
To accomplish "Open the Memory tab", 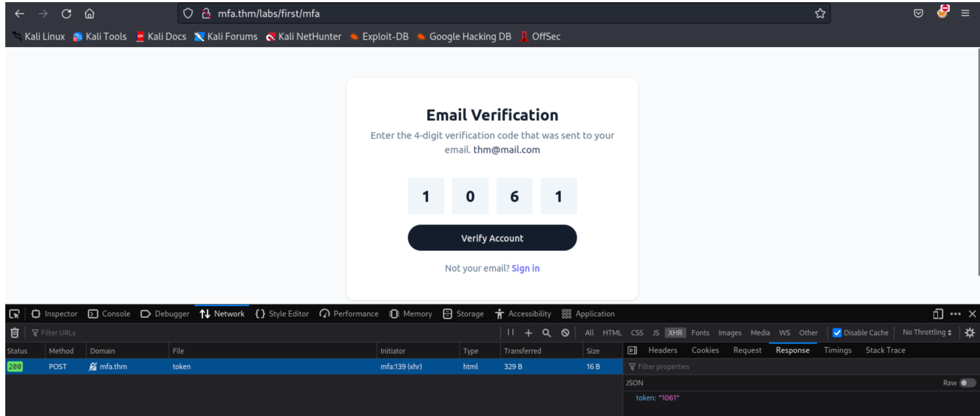I will coord(410,314).
